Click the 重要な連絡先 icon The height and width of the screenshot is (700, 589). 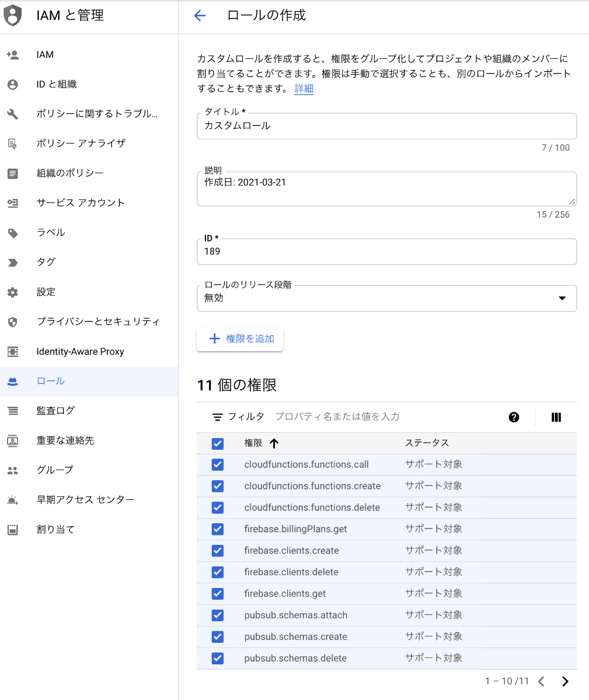pyautogui.click(x=12, y=440)
